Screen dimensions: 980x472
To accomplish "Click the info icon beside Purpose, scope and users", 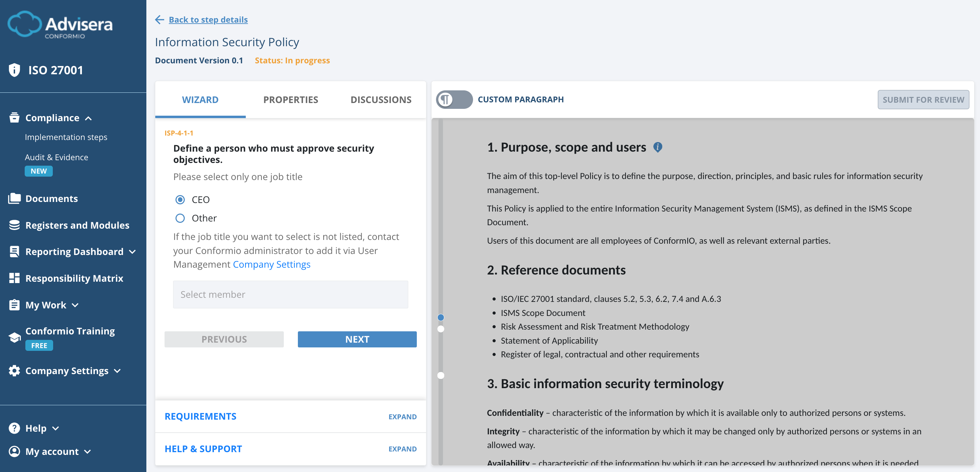I will coord(658,148).
